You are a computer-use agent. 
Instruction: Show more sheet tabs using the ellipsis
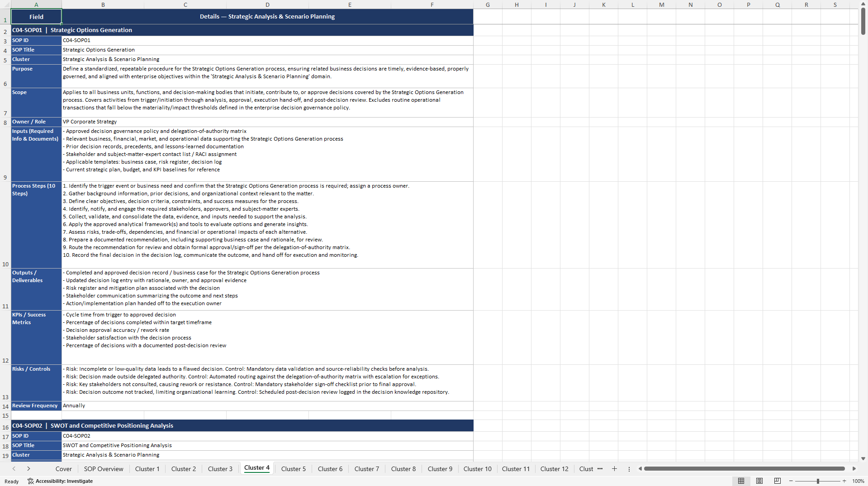click(600, 469)
